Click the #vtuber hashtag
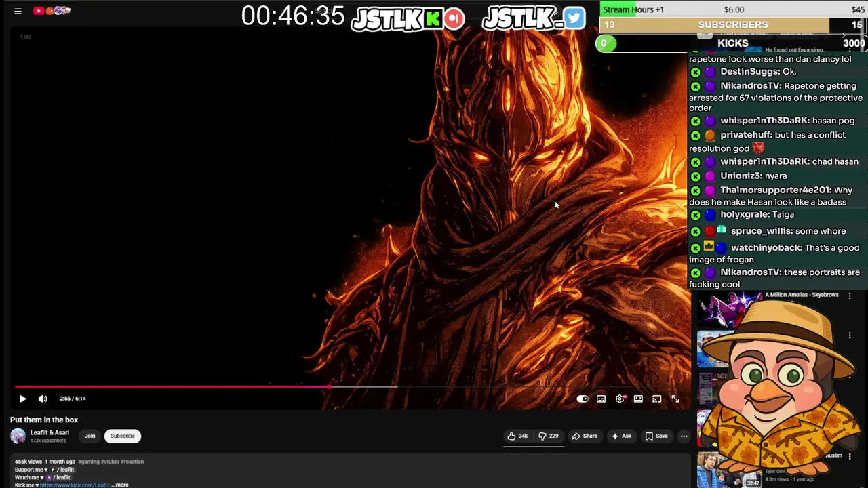Image resolution: width=868 pixels, height=488 pixels. point(110,462)
